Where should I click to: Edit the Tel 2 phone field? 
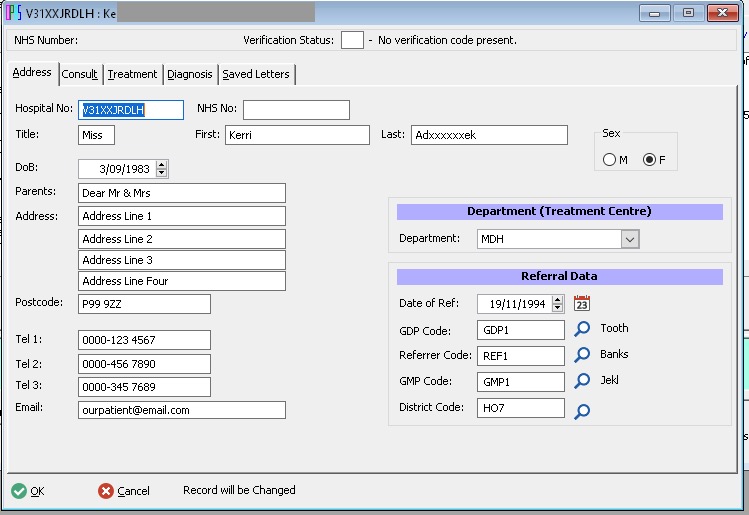(x=144, y=364)
